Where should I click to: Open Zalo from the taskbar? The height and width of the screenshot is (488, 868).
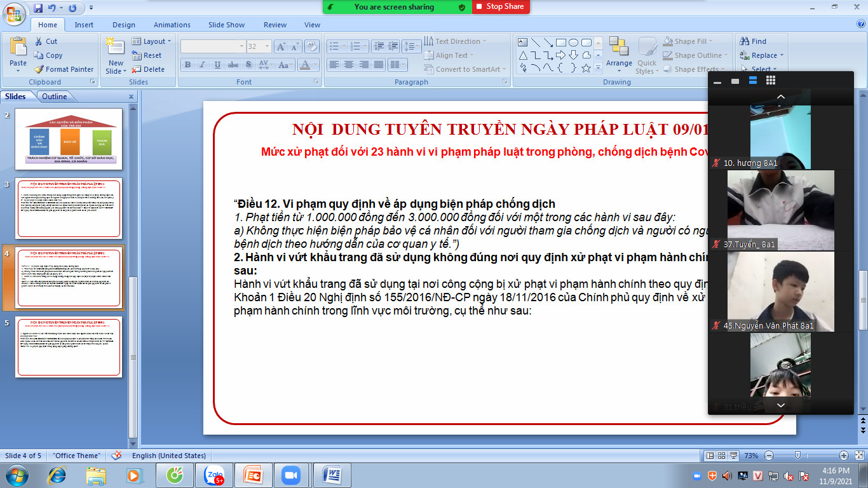(214, 475)
